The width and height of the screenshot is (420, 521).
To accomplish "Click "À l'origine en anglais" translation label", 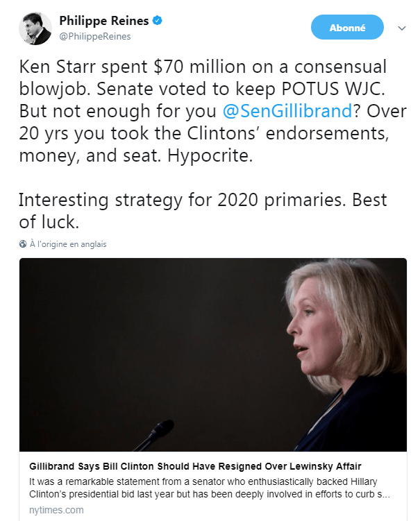I will pyautogui.click(x=68, y=244).
